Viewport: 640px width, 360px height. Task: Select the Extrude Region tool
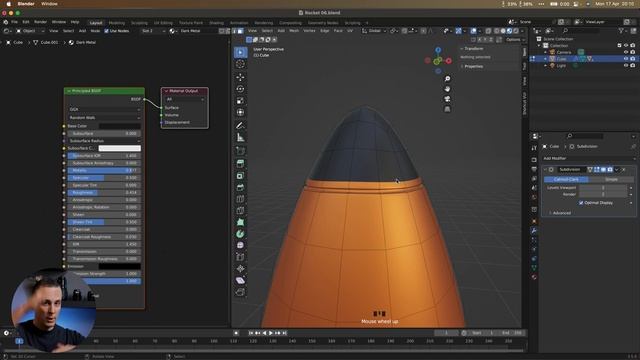pyautogui.click(x=240, y=164)
